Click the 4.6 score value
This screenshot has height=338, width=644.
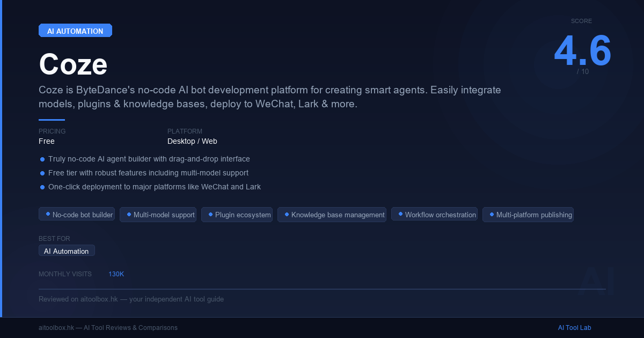point(582,51)
